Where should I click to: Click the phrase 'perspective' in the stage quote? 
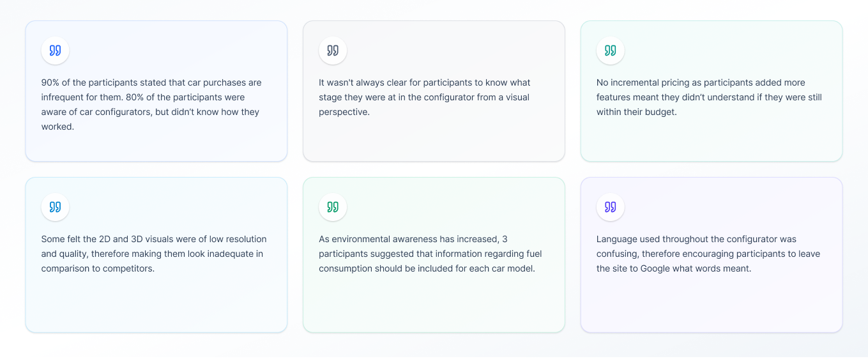coord(344,112)
